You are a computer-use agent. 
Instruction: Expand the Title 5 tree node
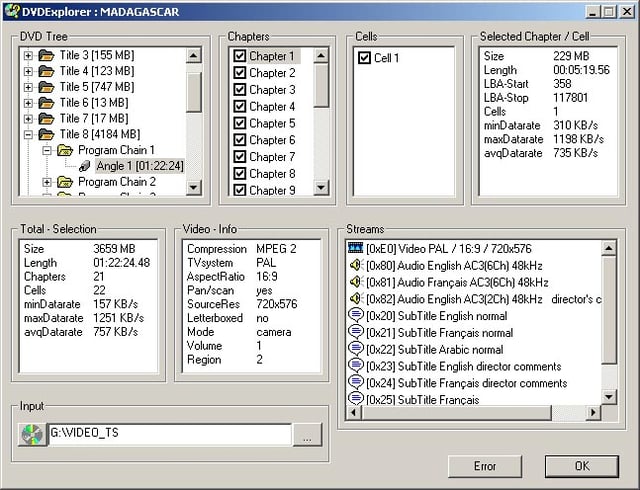pyautogui.click(x=28, y=87)
